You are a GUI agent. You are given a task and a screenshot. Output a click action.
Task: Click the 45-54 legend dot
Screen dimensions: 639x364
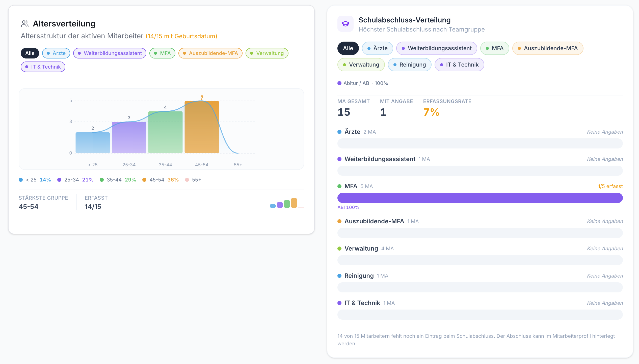tap(144, 180)
